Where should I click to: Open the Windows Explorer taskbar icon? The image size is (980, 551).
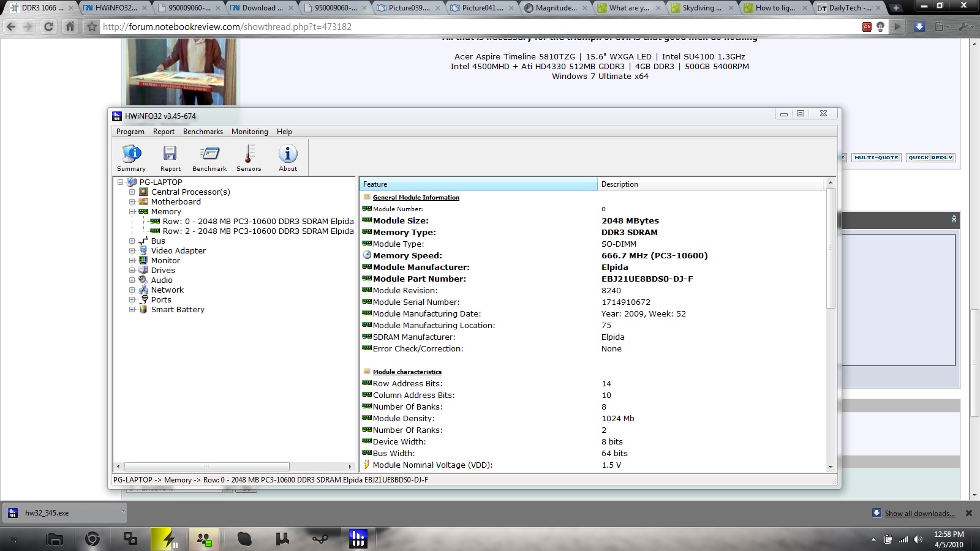tap(55, 539)
